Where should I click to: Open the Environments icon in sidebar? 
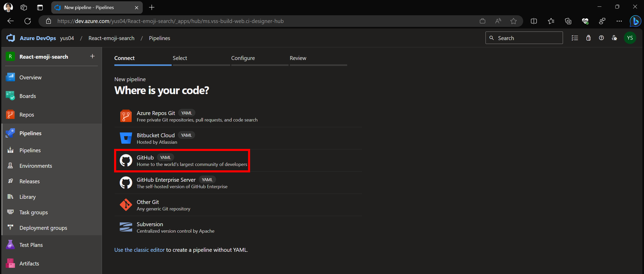tap(10, 166)
